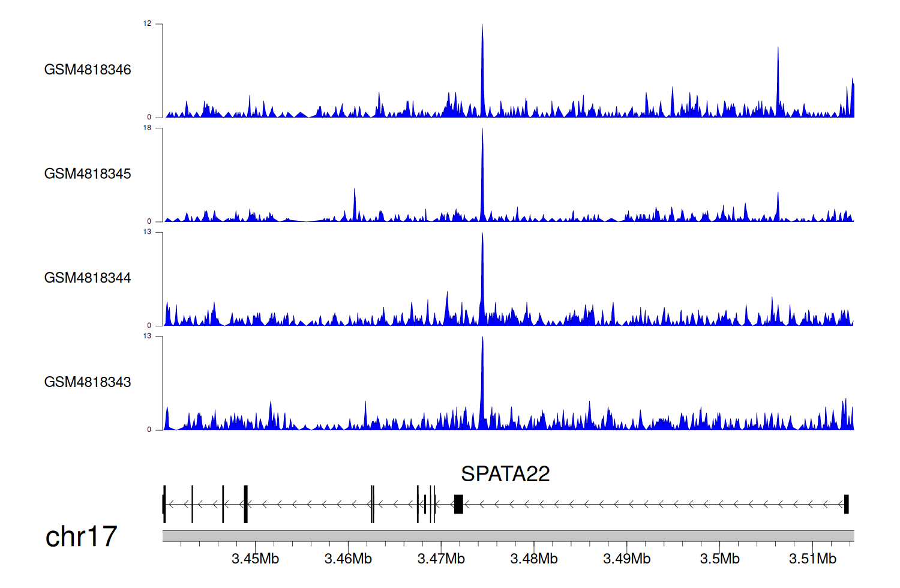Click the 3.45Mb axis tick label
The width and height of the screenshot is (900, 588).
(255, 559)
